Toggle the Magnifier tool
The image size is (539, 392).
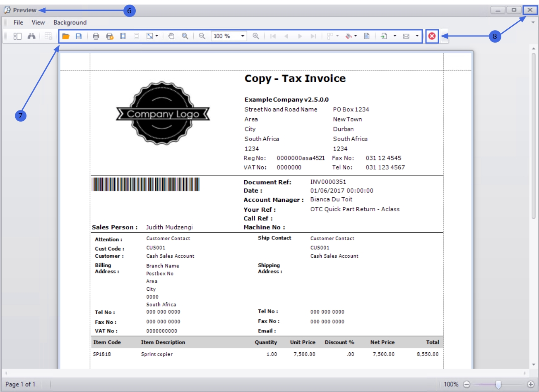pyautogui.click(x=185, y=36)
